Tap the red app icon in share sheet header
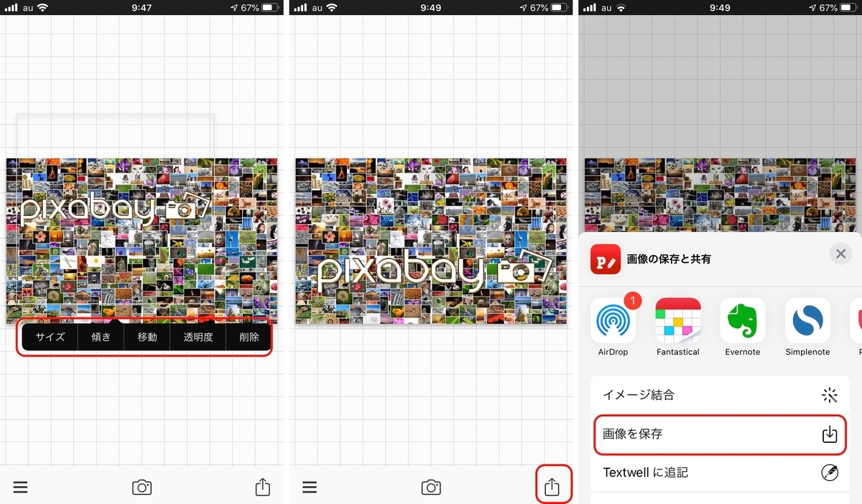 point(605,259)
